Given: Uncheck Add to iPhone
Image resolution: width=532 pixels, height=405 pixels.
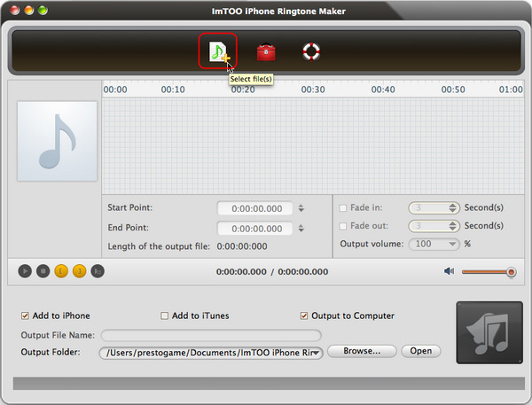Looking at the screenshot, I should (x=25, y=315).
